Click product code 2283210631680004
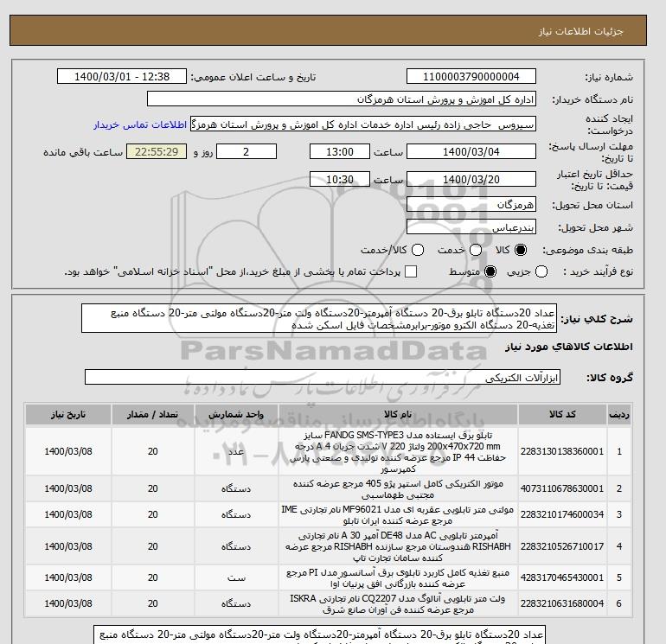 click(562, 603)
